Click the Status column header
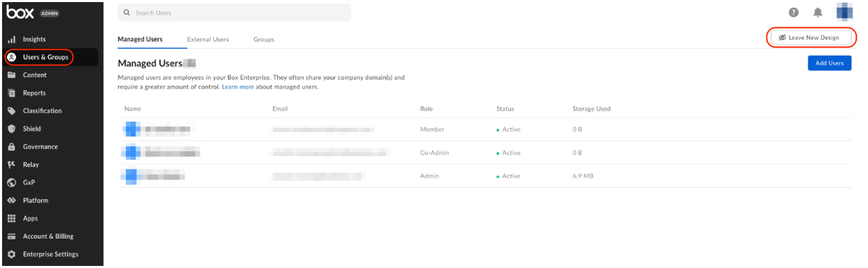This screenshot has width=868, height=268. click(505, 109)
